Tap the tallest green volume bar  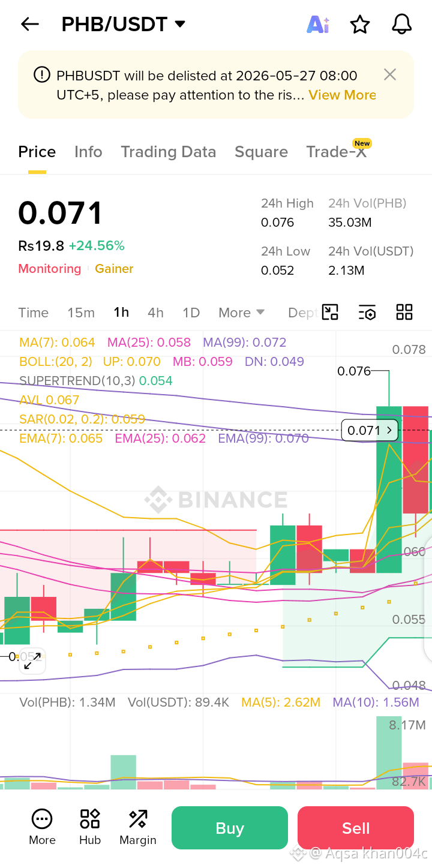tap(389, 753)
